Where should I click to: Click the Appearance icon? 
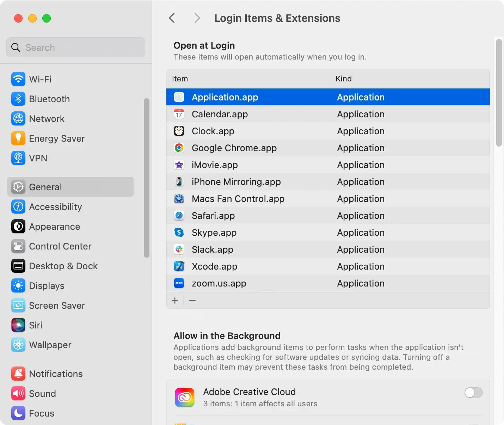[18, 226]
